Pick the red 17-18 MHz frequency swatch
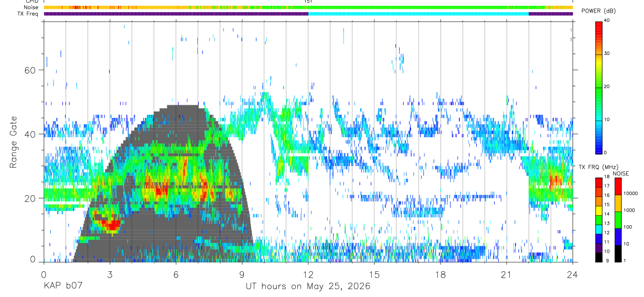 pyautogui.click(x=599, y=183)
